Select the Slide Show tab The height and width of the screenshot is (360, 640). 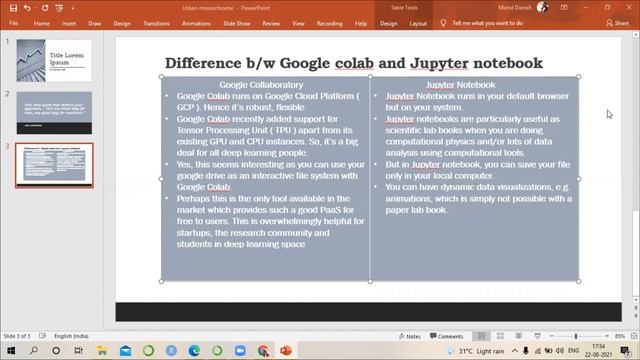point(237,23)
